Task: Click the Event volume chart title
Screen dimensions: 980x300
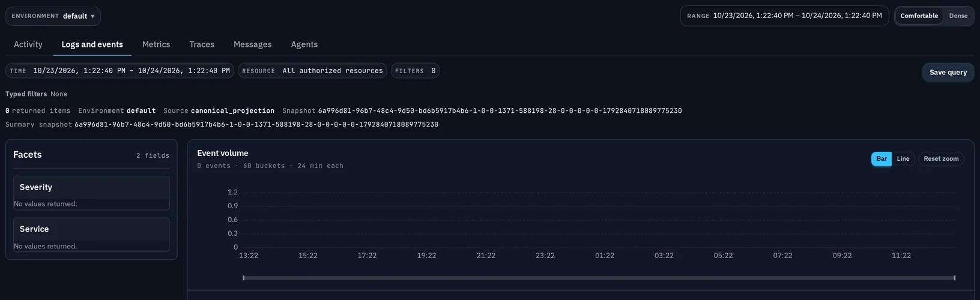Action: point(223,153)
